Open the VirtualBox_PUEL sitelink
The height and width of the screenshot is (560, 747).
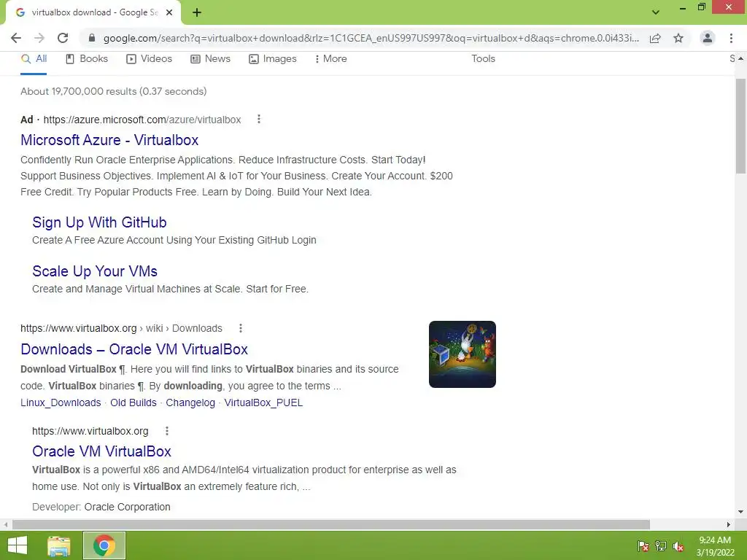point(263,402)
